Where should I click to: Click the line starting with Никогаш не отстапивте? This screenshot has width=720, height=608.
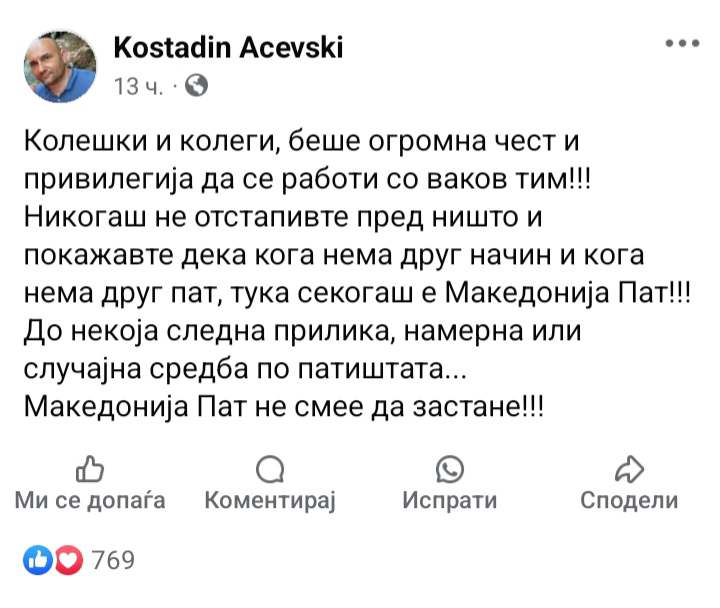pos(283,217)
